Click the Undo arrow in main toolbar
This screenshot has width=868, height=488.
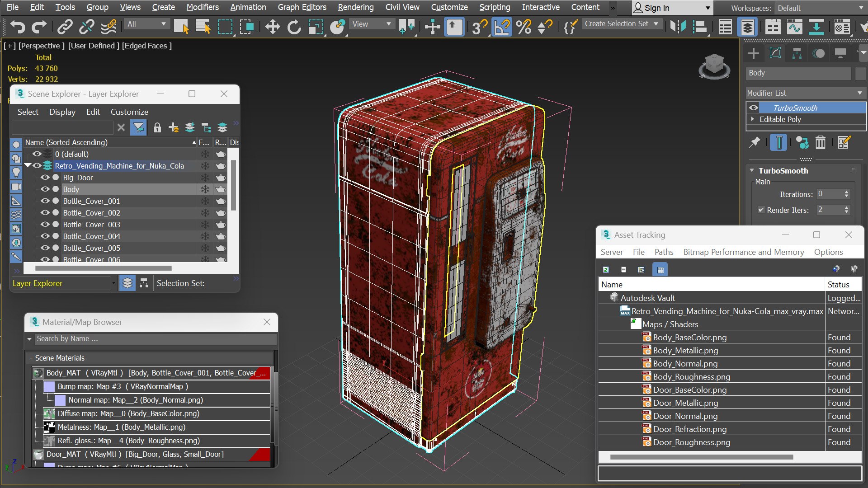(18, 27)
